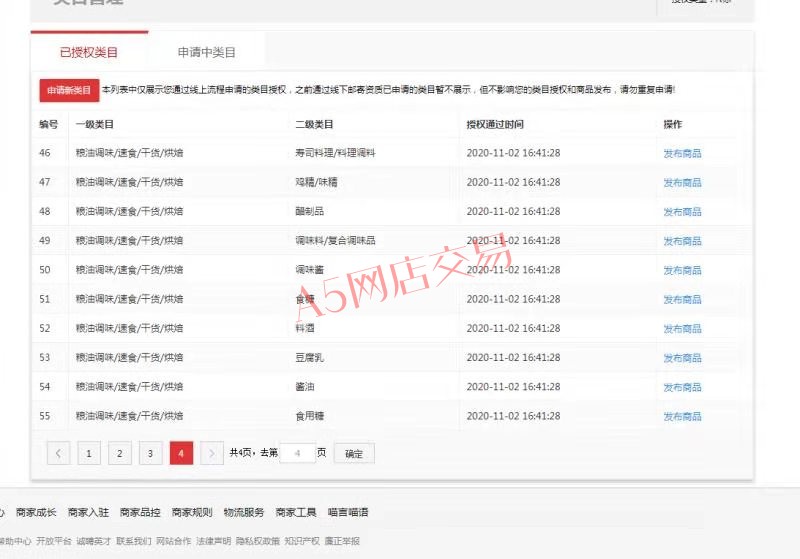Viewport: 800px width, 559px height.
Task: Open the 申请中类目 tab
Action: coord(207,52)
